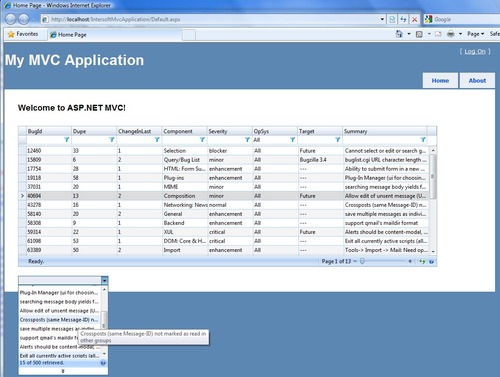Click the Log On link
Screen dimensions: 500x377
pos(475,51)
